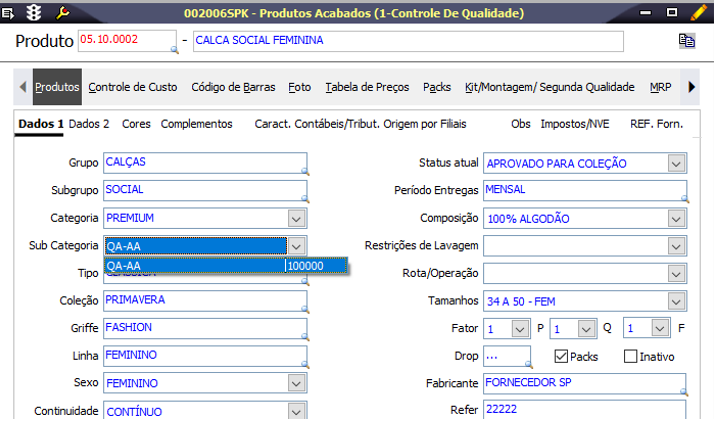Expand the Rota/Operação dropdown
The image size is (714, 432).
(676, 274)
